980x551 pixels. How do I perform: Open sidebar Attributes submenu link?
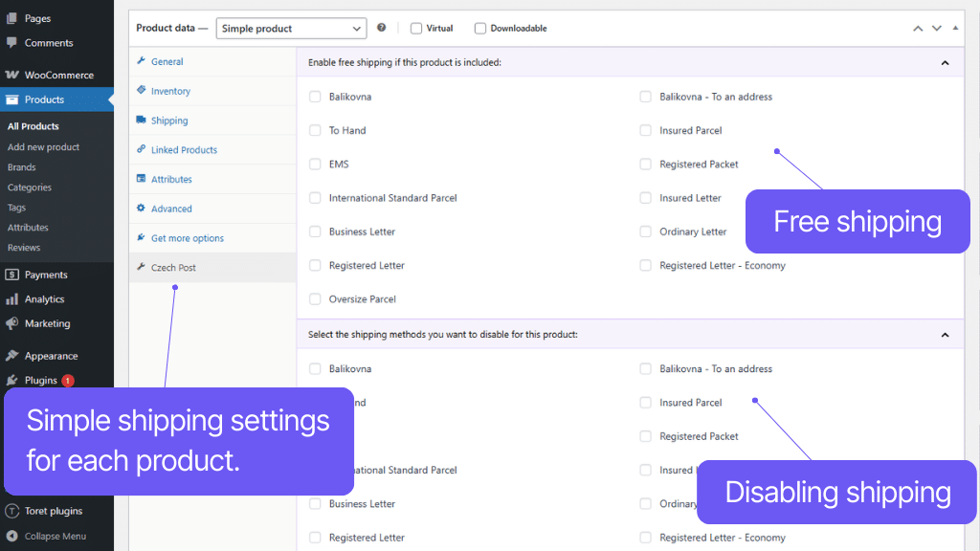point(28,228)
